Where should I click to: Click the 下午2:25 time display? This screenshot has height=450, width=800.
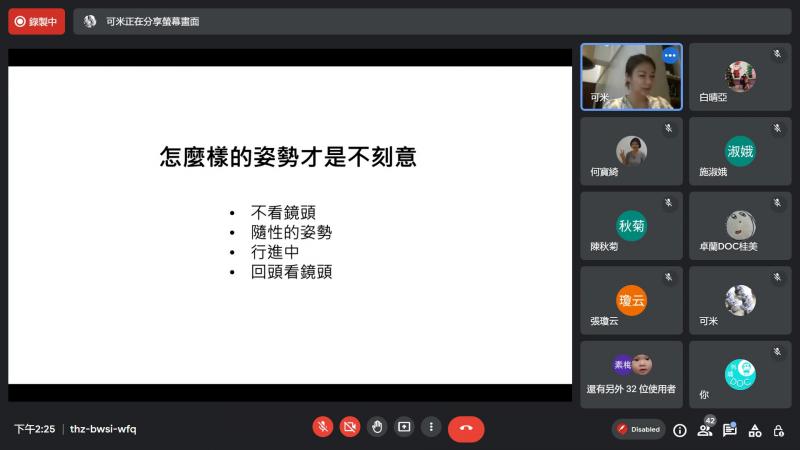point(35,429)
